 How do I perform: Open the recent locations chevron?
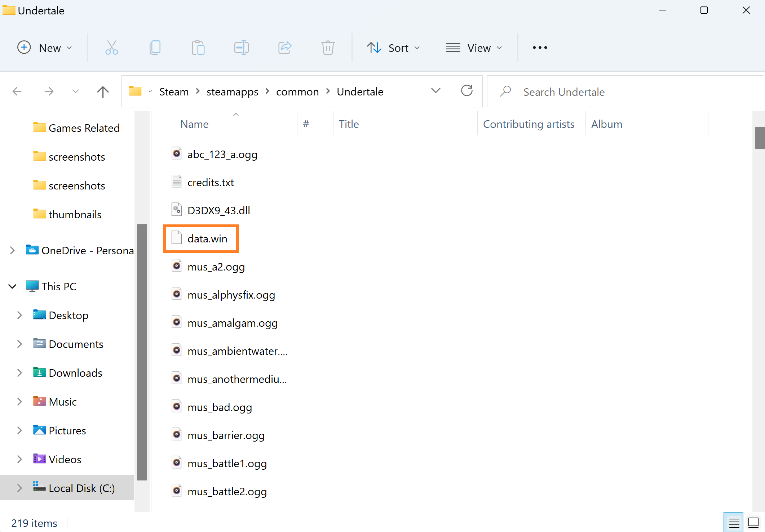pos(76,91)
